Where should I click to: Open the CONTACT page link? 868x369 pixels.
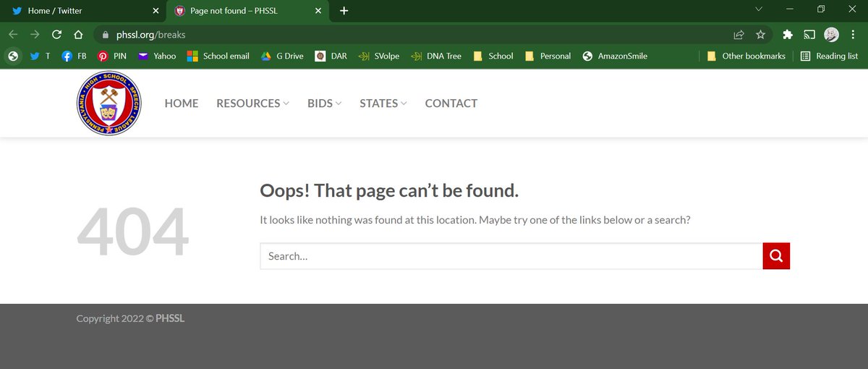pyautogui.click(x=451, y=103)
